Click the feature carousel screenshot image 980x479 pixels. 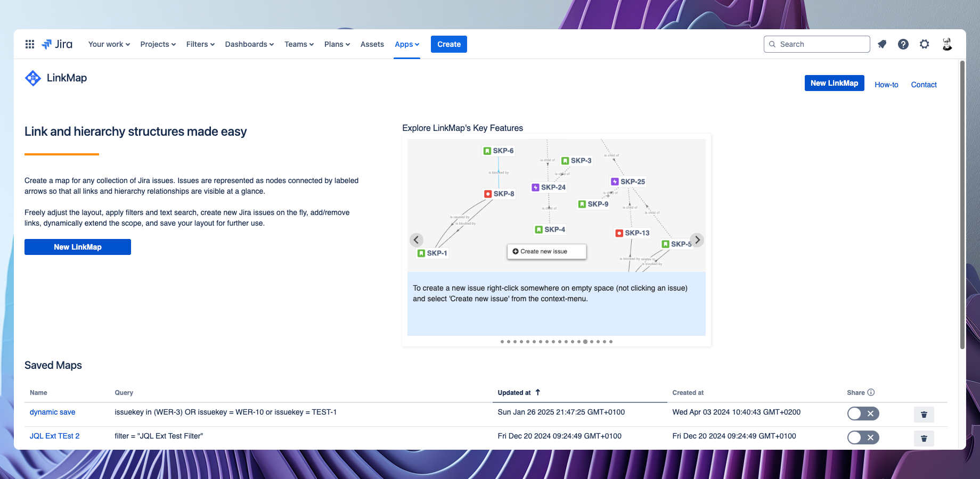[557, 205]
